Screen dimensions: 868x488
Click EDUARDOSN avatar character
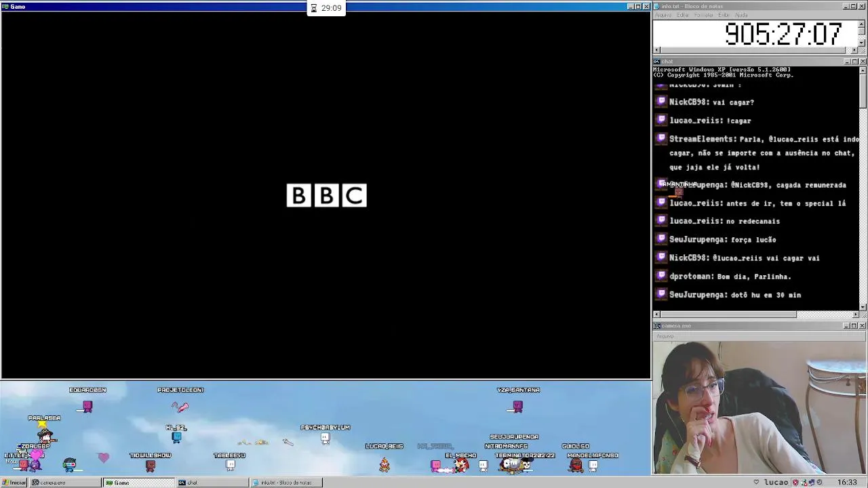[x=87, y=406]
